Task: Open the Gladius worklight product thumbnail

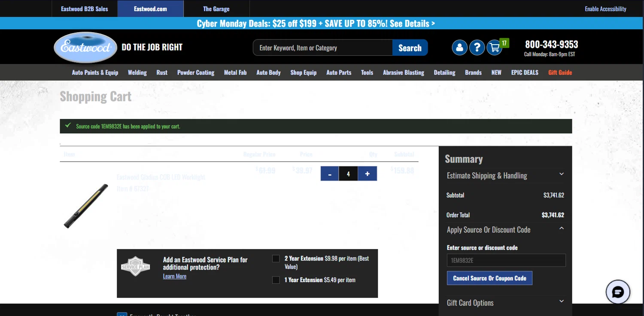Action: pos(86,206)
